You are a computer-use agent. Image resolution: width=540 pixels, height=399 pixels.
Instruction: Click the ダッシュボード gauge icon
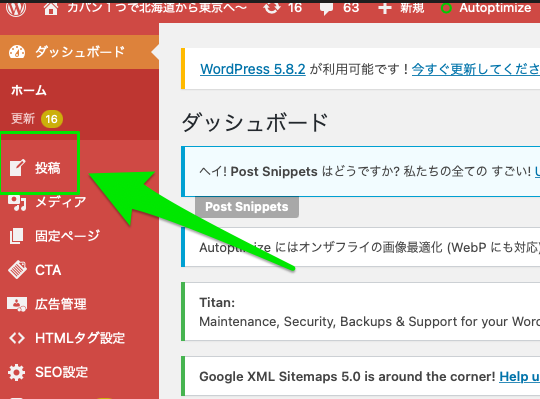(17, 52)
